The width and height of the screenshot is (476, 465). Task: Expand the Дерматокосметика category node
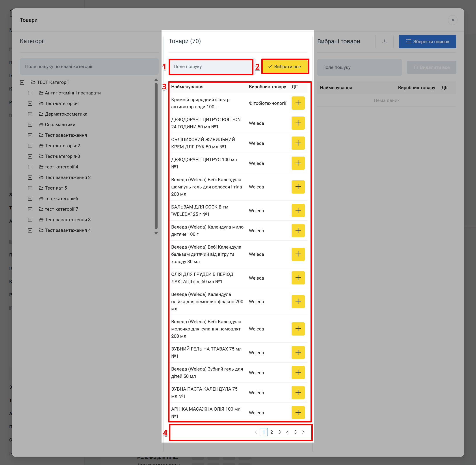pyautogui.click(x=30, y=114)
